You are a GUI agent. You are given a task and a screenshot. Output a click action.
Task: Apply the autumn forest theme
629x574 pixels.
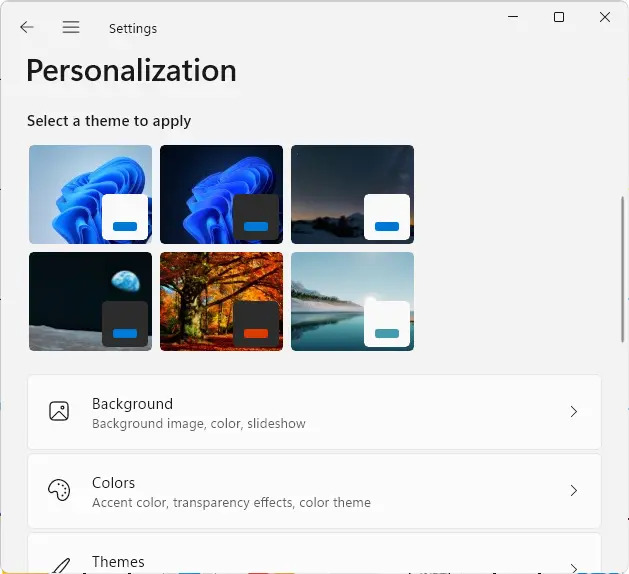221,302
